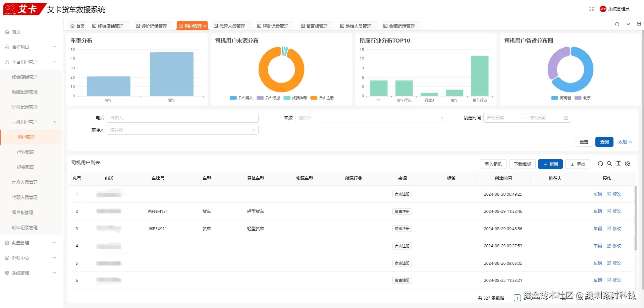
Task: Open the 来源 dropdown selector
Action: pyautogui.click(x=371, y=118)
